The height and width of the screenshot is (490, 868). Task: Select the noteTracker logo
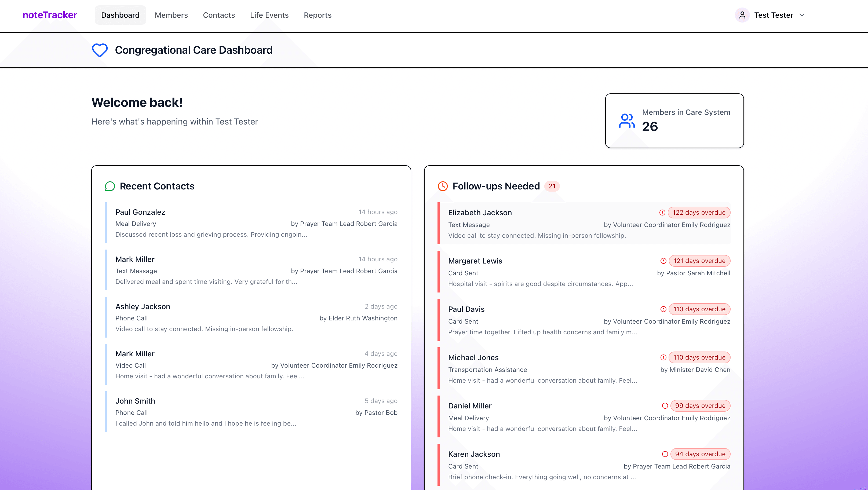[50, 15]
